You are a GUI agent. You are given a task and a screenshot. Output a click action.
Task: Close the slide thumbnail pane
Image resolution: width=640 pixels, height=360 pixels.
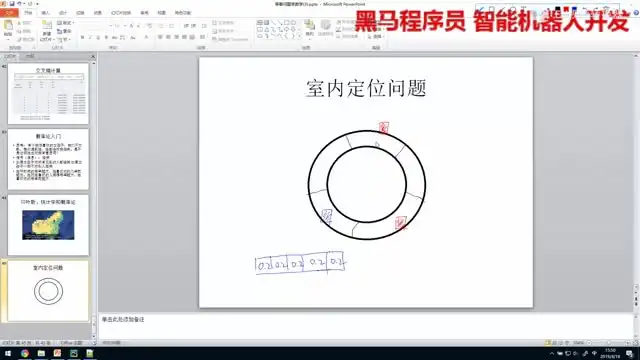click(93, 56)
